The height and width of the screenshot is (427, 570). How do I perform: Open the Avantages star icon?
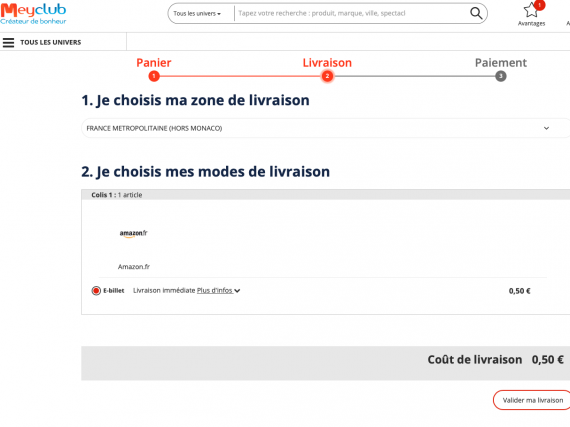pyautogui.click(x=530, y=10)
